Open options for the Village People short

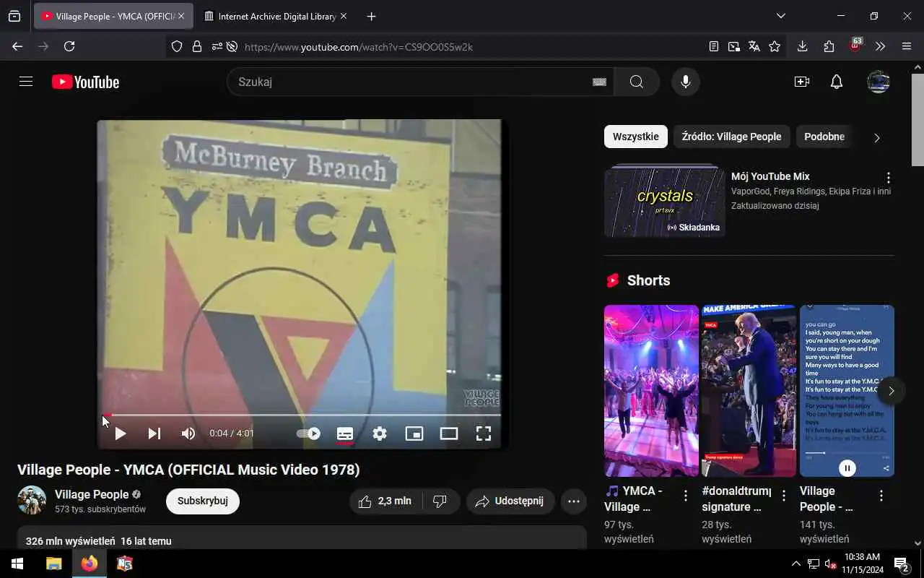point(881,496)
